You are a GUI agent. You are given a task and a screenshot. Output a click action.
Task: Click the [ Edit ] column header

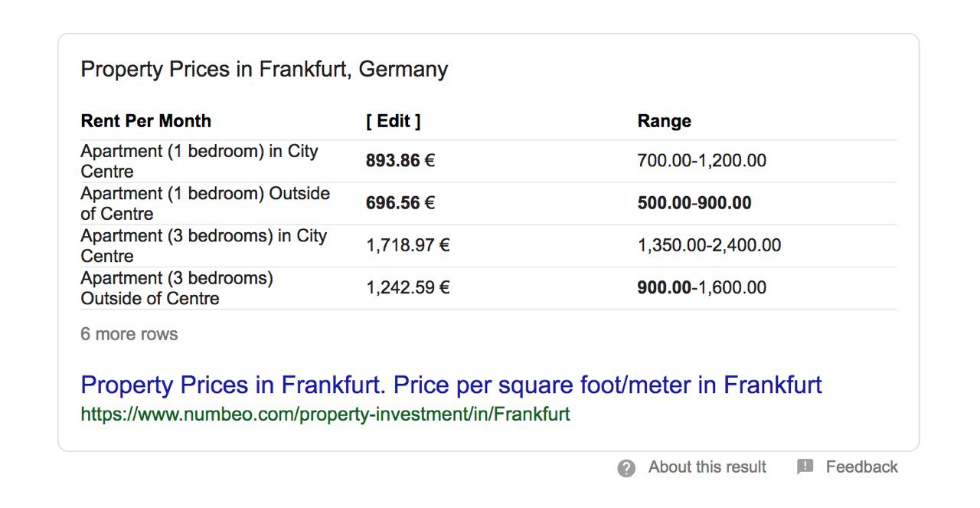pyautogui.click(x=394, y=121)
